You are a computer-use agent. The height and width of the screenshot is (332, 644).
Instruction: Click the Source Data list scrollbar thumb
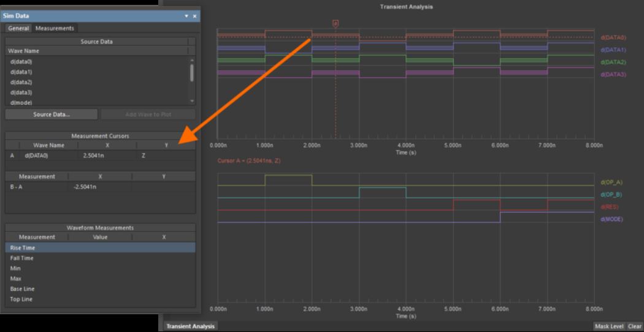(192, 72)
